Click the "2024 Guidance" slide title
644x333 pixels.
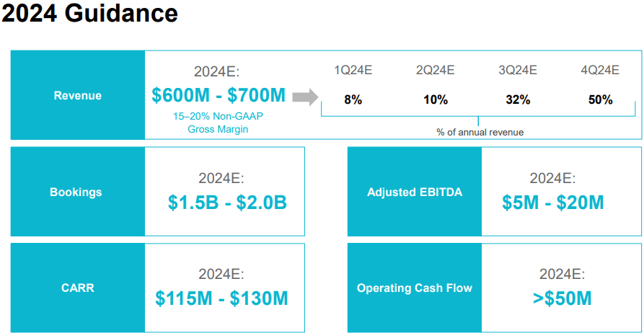pyautogui.click(x=89, y=14)
